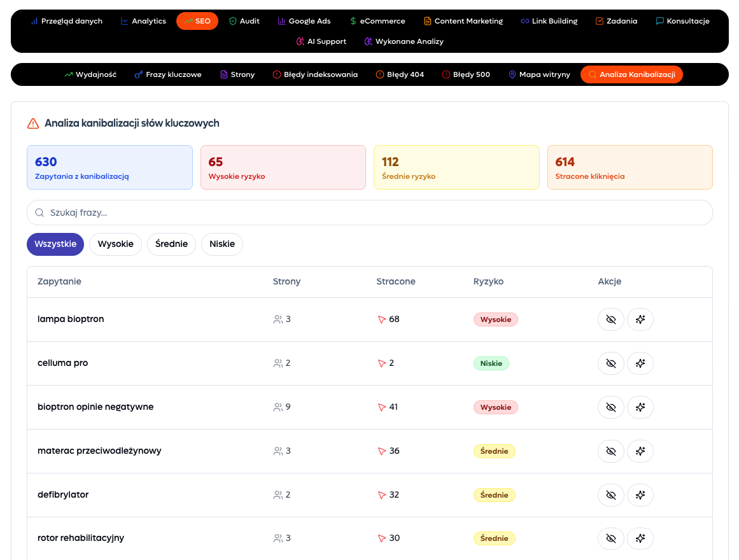The width and height of the screenshot is (739, 560).
Task: Click the sparkle icon for materac przeciwodleżynowy
Action: 640,451
